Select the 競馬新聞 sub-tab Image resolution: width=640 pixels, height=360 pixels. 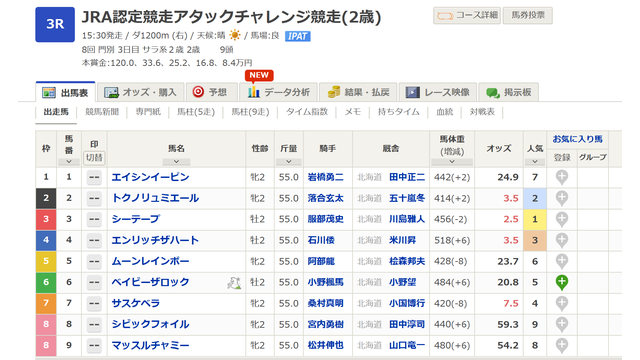click(102, 112)
